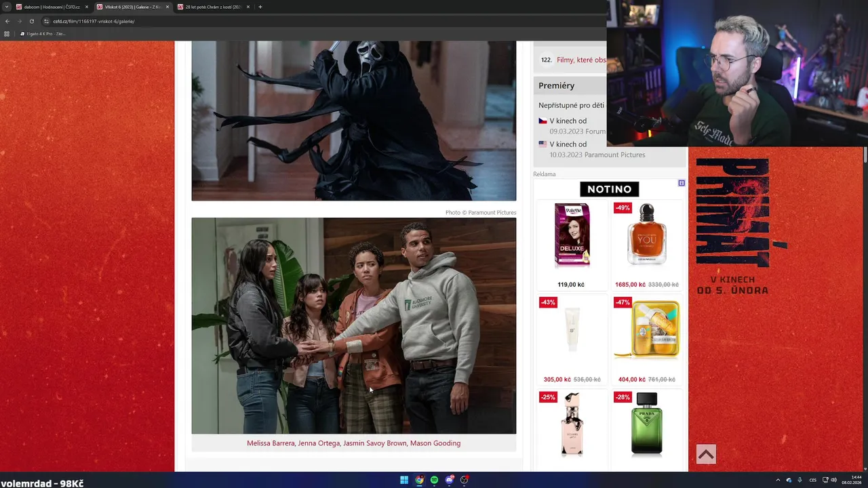Click the OneDrive cloud tray icon

pyautogui.click(x=789, y=480)
